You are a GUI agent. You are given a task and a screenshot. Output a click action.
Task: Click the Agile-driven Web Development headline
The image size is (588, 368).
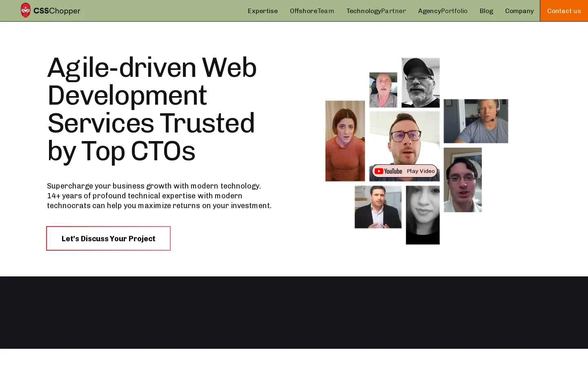(x=152, y=109)
